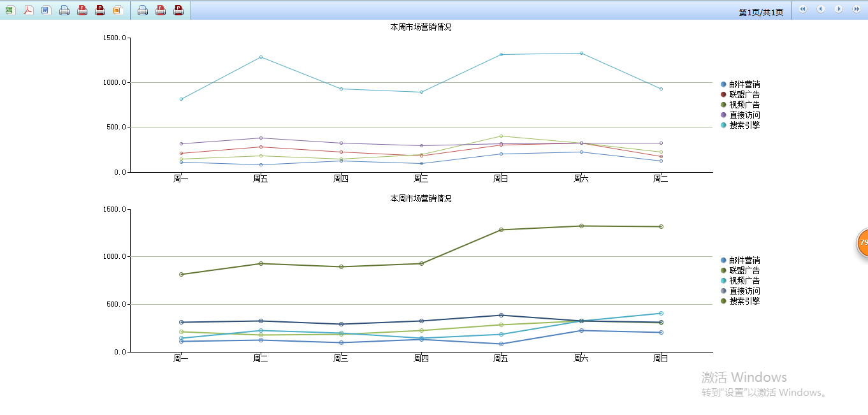This screenshot has height=415, width=868.
Task: Toggle 搜索引擎 series in top chart legend
Action: click(740, 125)
